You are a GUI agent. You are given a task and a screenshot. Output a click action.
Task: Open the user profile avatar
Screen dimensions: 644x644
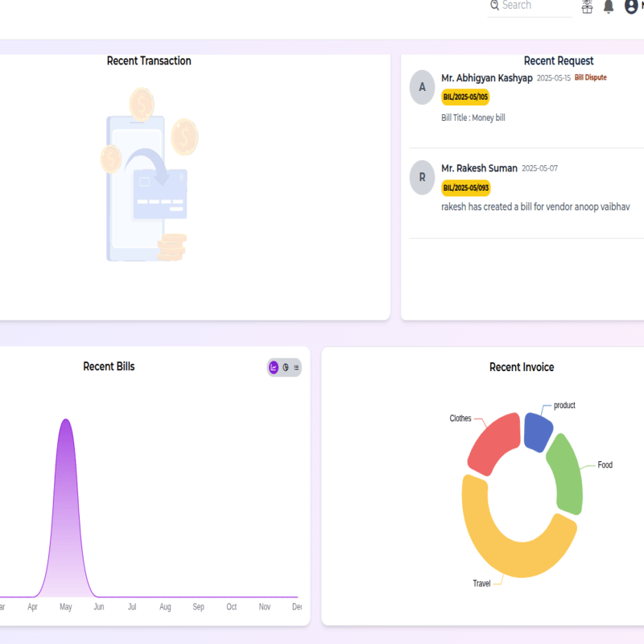point(632,6)
